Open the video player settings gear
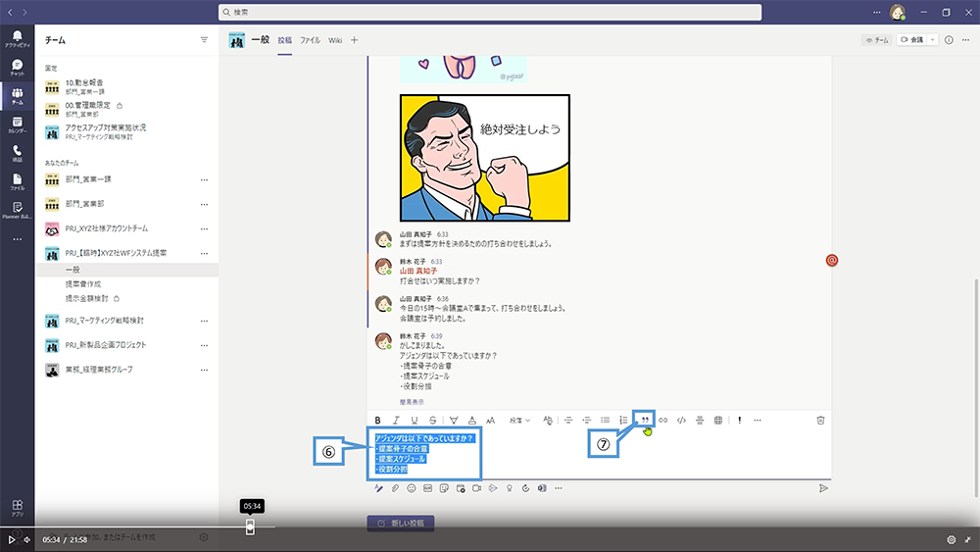The image size is (980, 552). (x=952, y=539)
